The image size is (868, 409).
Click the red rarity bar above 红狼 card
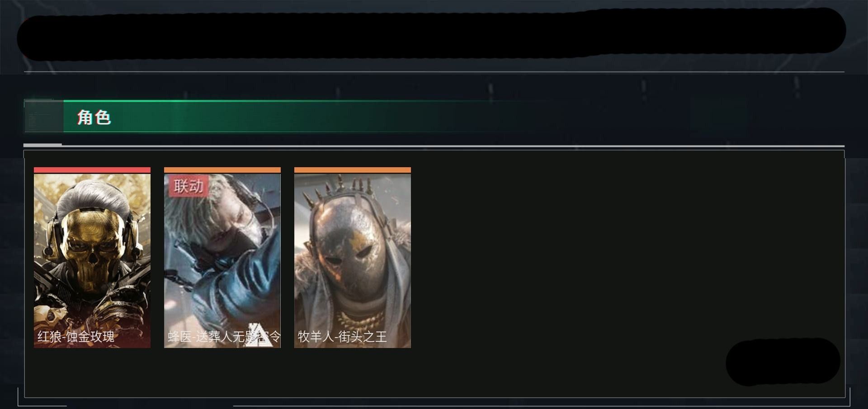(x=92, y=170)
